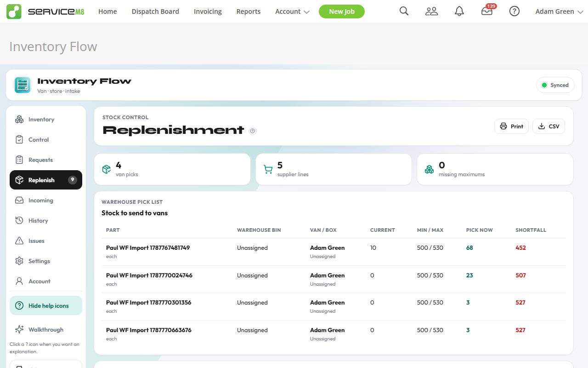Click the missing maximums cubes icon
The height and width of the screenshot is (368, 588).
[x=429, y=169]
